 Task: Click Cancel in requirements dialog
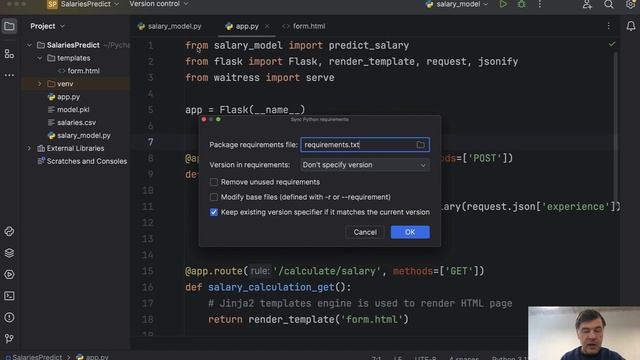(x=365, y=232)
